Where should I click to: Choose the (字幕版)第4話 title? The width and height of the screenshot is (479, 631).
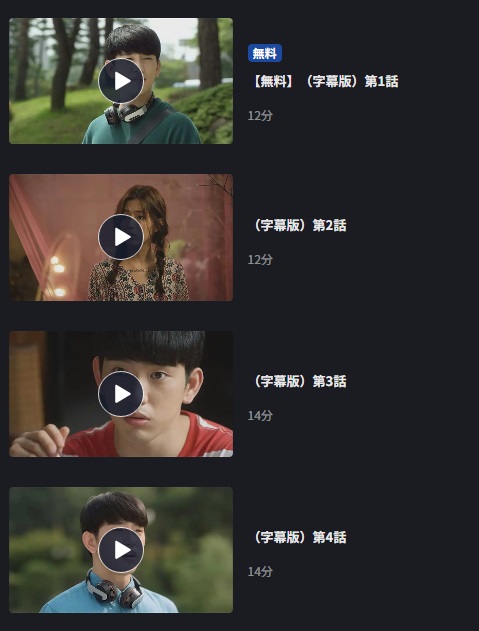click(298, 537)
